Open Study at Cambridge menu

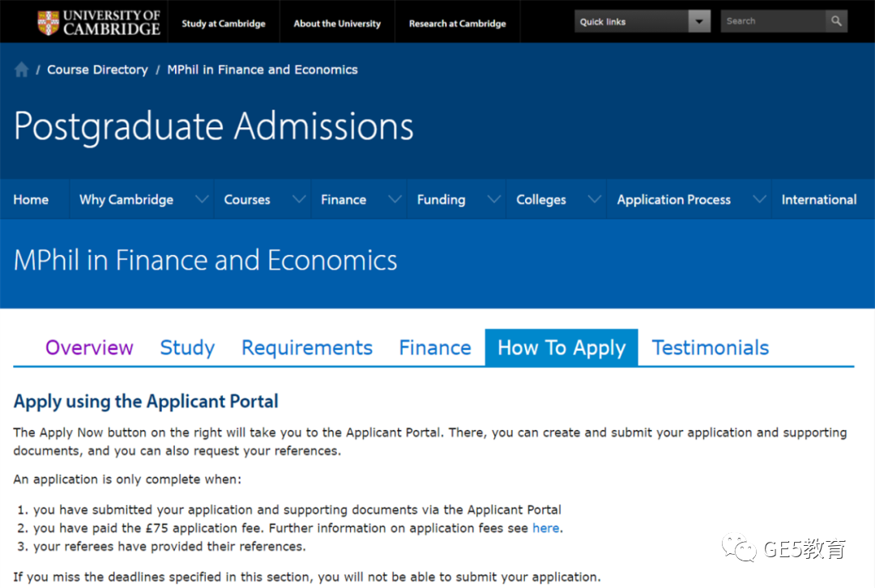224,23
